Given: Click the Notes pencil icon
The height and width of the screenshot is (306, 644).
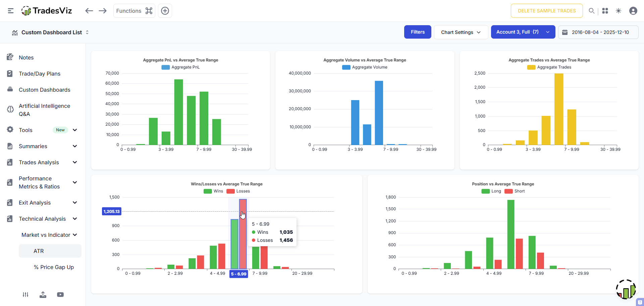Looking at the screenshot, I should [10, 57].
